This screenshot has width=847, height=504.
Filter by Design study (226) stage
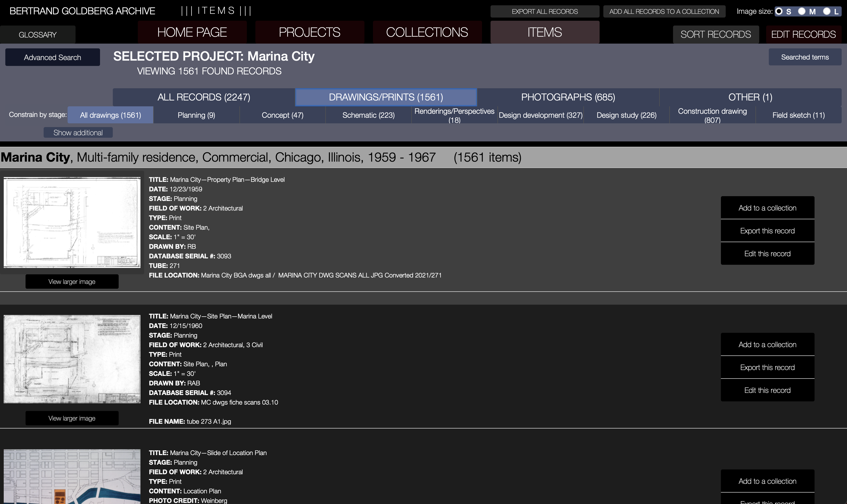[626, 115]
